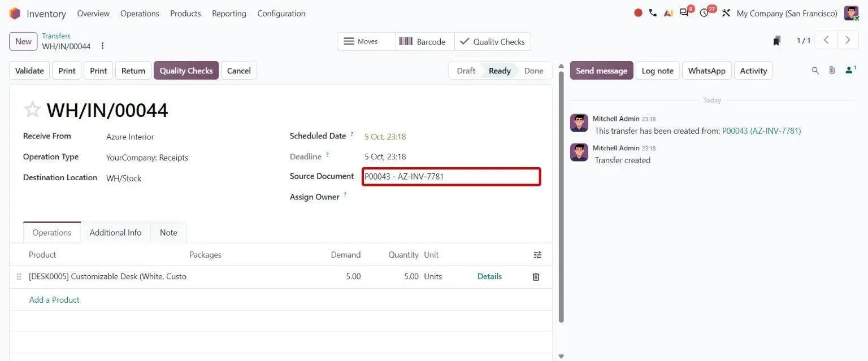
Task: Show followers icon in chatter
Action: pos(850,70)
